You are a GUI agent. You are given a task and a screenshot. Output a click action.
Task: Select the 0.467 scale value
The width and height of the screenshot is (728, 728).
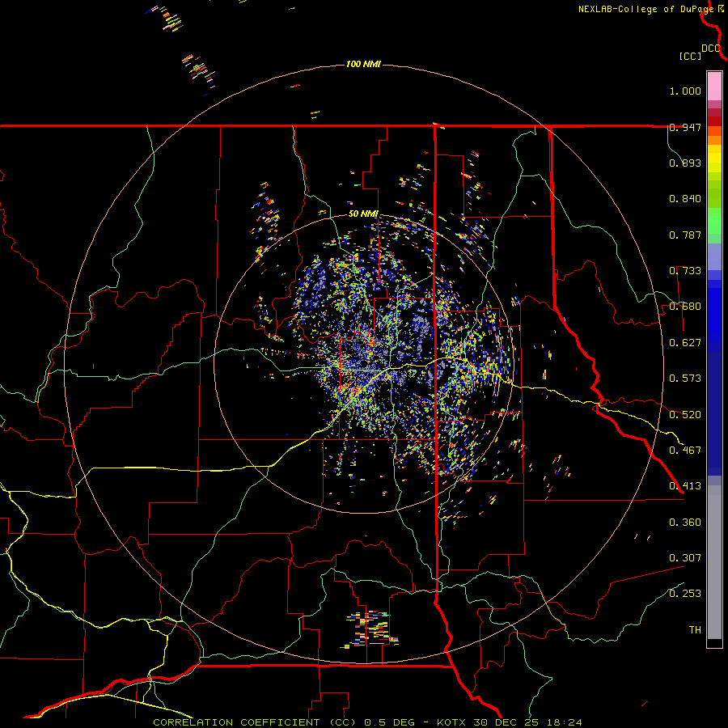(x=685, y=451)
